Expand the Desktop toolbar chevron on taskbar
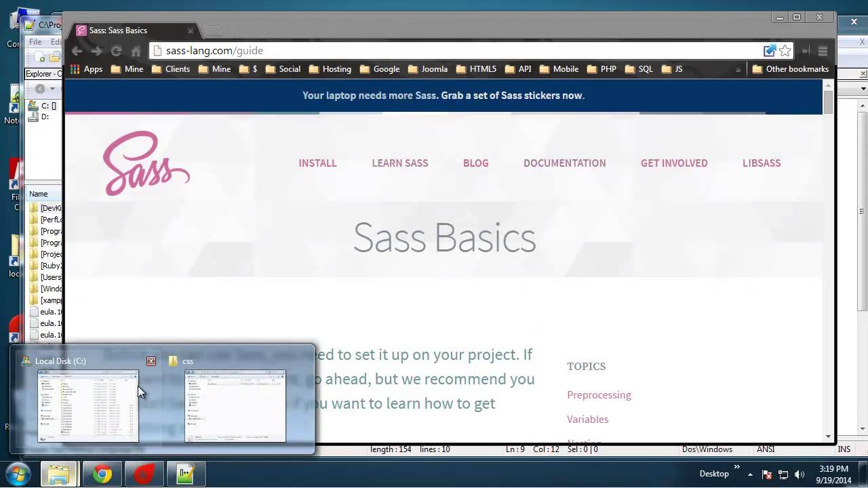 point(737,468)
